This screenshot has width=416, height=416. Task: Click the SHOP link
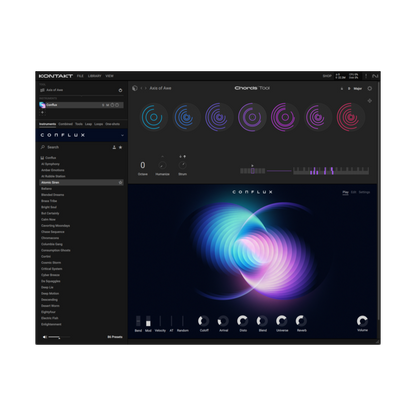[x=327, y=76]
